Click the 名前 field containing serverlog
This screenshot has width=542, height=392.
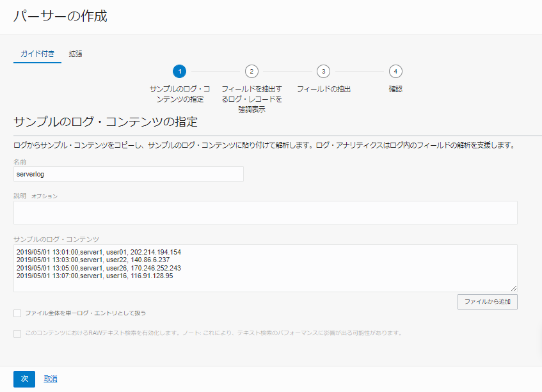(x=128, y=174)
